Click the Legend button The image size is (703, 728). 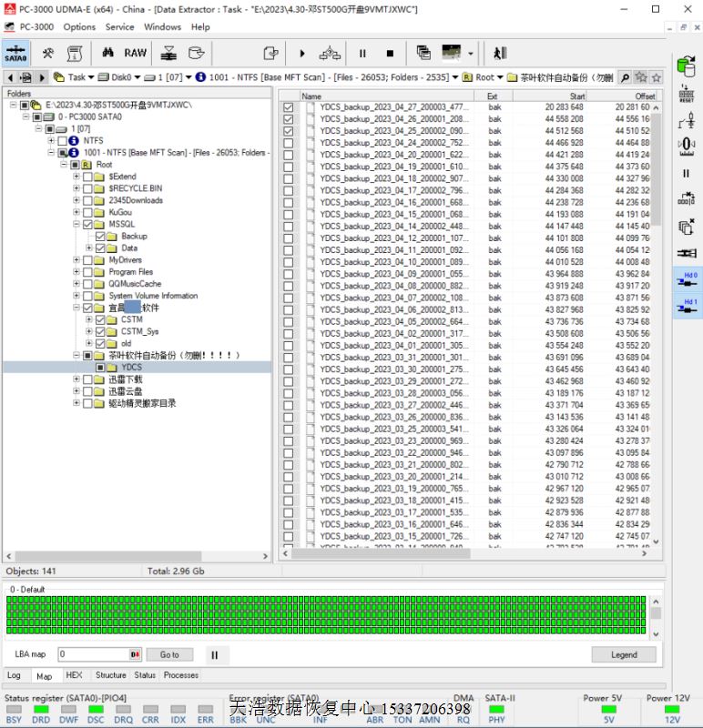(x=623, y=654)
